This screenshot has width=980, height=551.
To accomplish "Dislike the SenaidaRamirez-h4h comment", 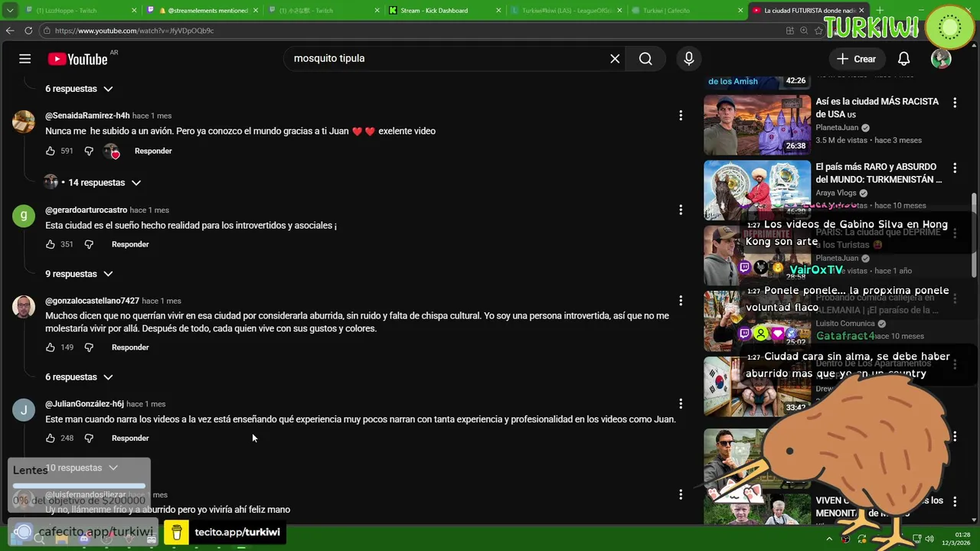I will 89,151.
